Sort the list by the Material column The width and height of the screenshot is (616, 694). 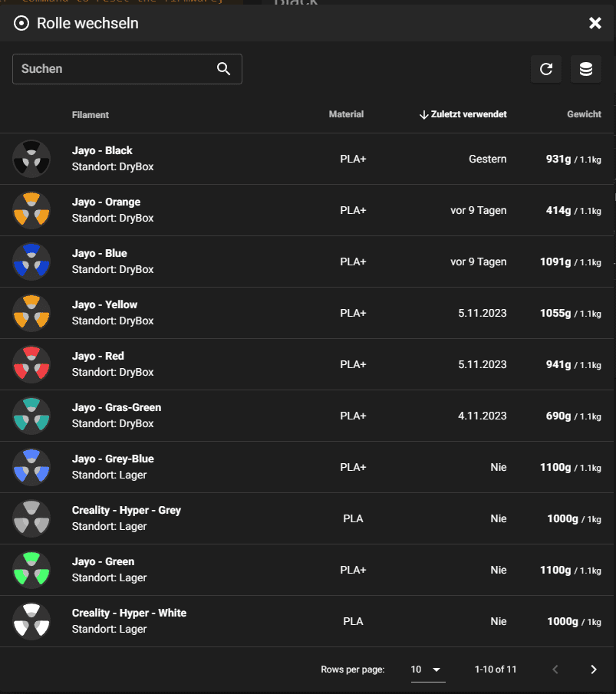(x=346, y=114)
